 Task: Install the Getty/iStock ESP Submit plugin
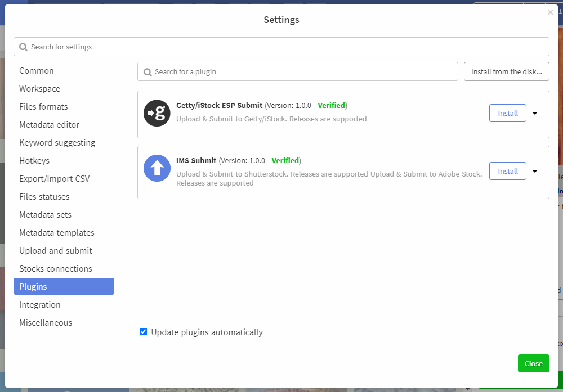pyautogui.click(x=508, y=114)
